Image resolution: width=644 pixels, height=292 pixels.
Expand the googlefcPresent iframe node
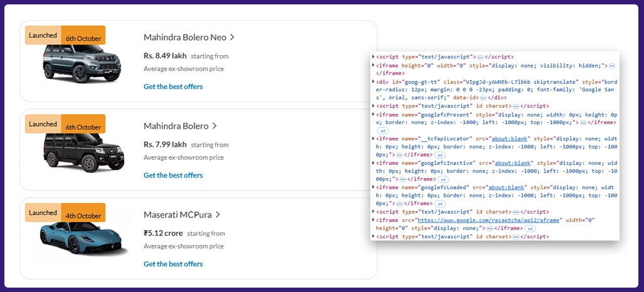373,114
